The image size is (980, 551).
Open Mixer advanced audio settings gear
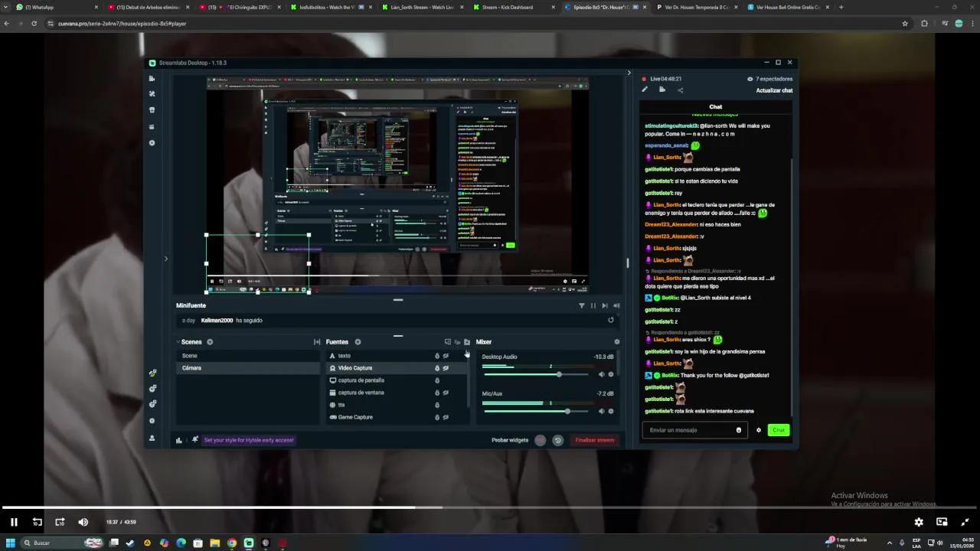617,342
